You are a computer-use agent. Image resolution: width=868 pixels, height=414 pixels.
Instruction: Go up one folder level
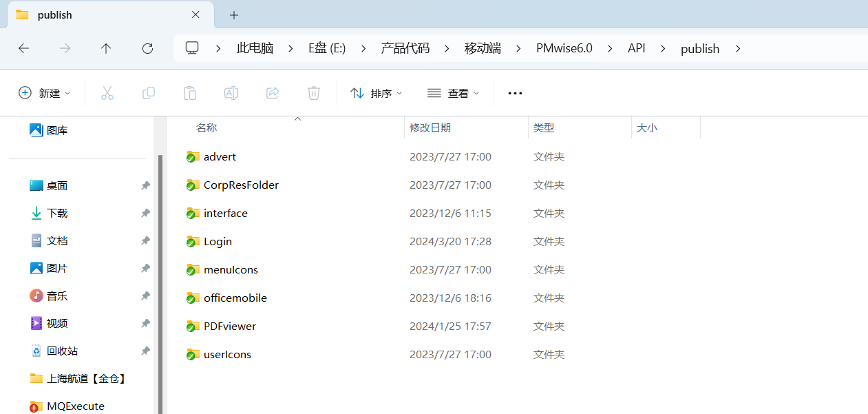point(106,48)
